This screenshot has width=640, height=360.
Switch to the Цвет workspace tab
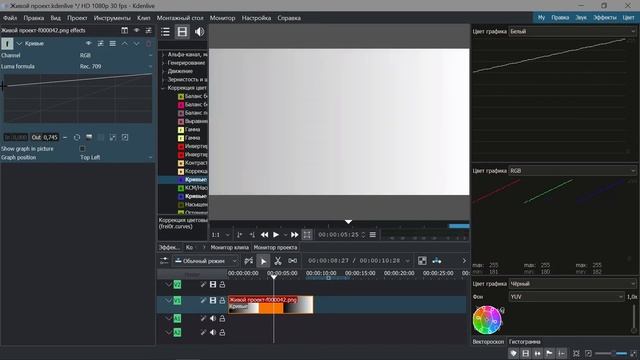click(x=628, y=18)
